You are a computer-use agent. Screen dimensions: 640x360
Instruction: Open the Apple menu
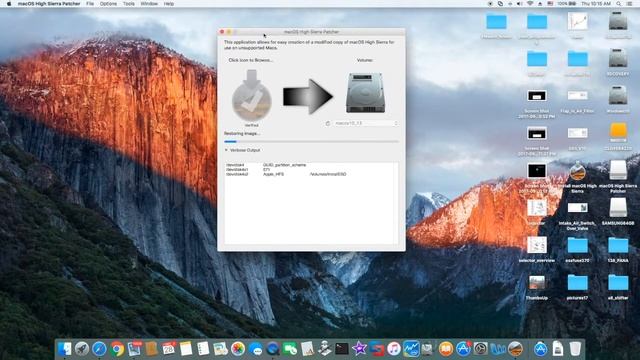[x=9, y=4]
